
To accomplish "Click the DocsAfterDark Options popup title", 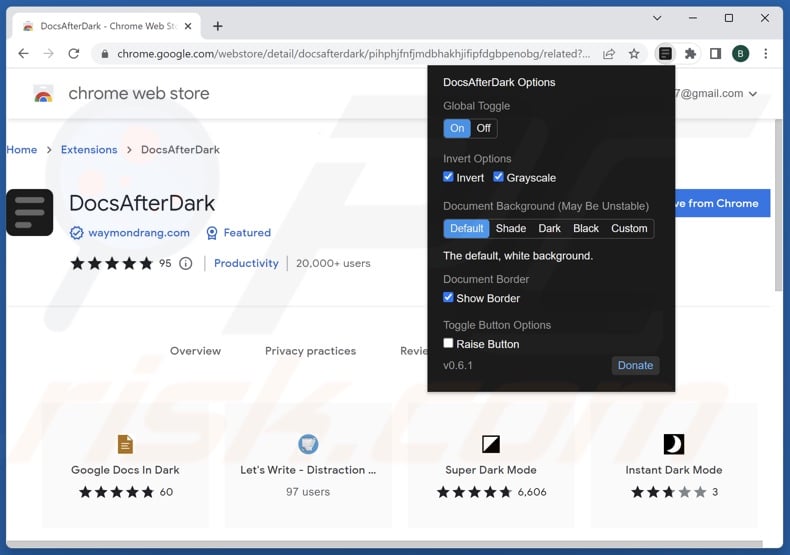I will click(499, 83).
